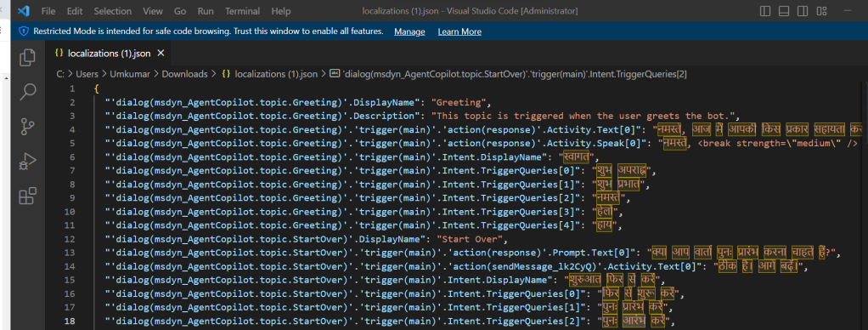This screenshot has width=868, height=330.
Task: Expand the localizations (1).json breadcrumb segment
Action: pyautogui.click(x=276, y=74)
